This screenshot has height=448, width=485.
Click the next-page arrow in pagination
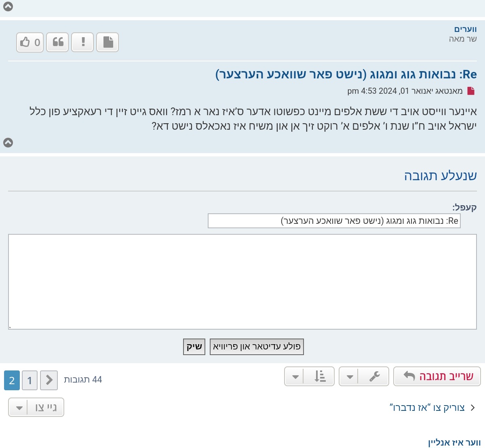pos(49,380)
